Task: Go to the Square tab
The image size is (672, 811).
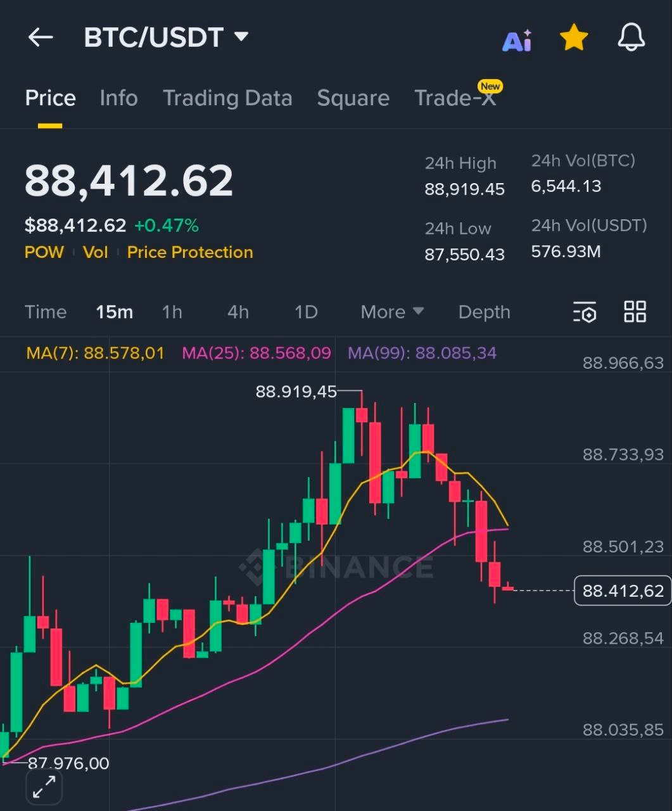Action: (x=353, y=98)
